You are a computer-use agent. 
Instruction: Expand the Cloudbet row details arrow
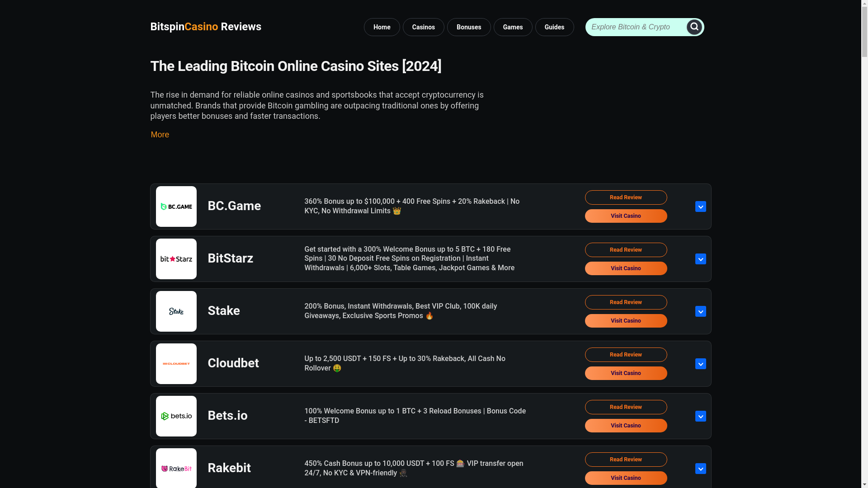click(701, 364)
